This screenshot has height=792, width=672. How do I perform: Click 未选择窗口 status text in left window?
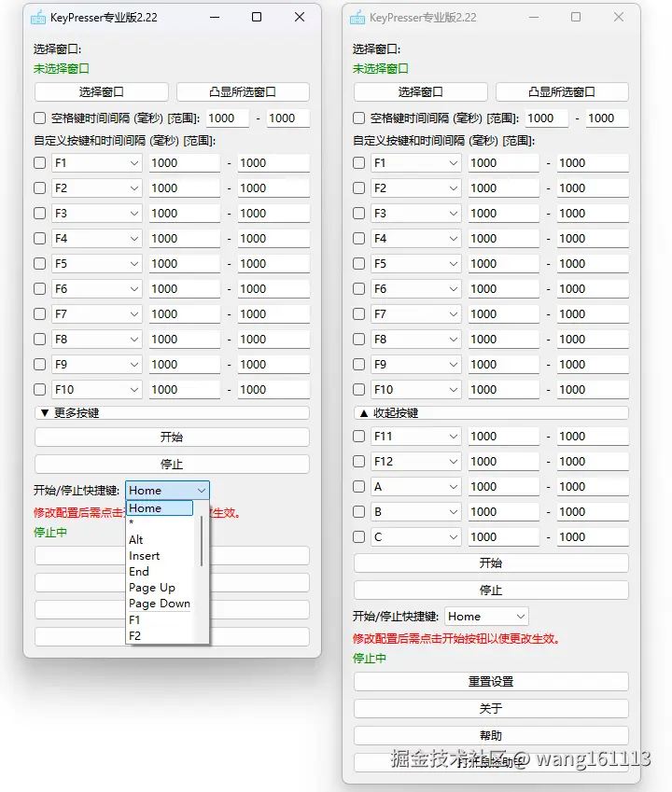(x=62, y=69)
